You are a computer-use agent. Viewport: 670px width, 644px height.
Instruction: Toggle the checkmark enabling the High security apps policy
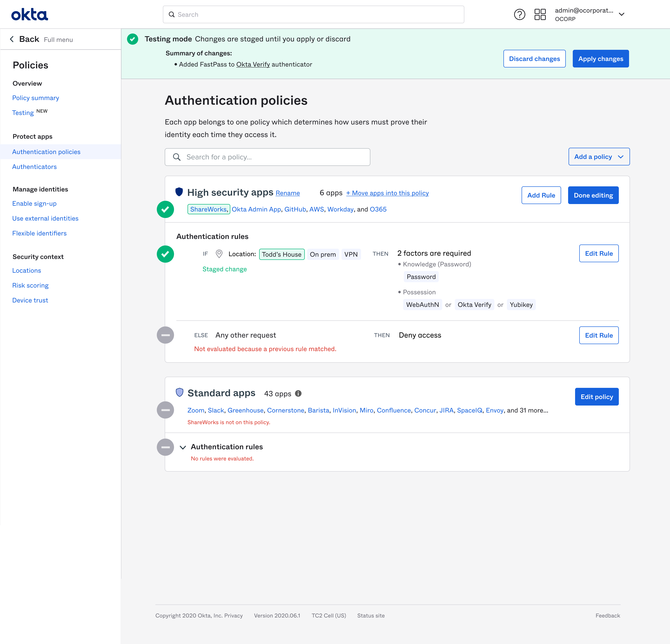[165, 209]
